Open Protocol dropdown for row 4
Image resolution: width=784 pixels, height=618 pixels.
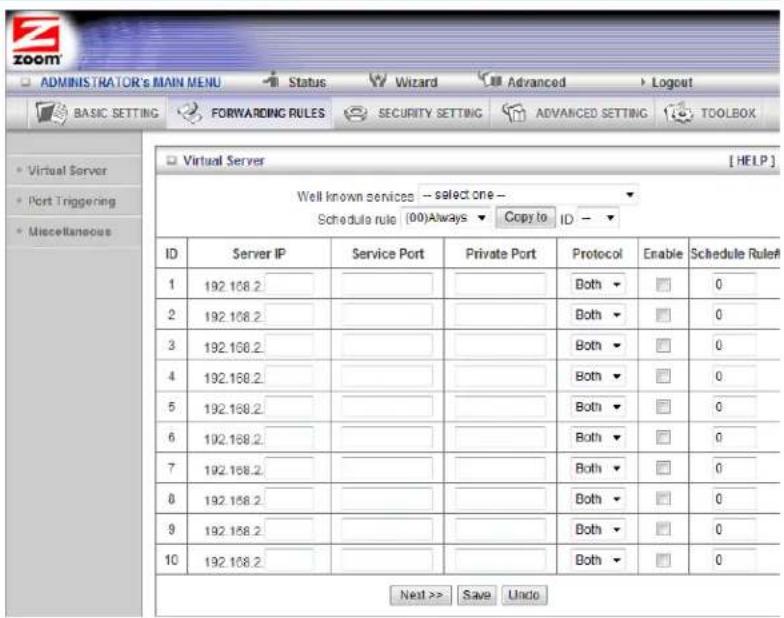coord(598,376)
